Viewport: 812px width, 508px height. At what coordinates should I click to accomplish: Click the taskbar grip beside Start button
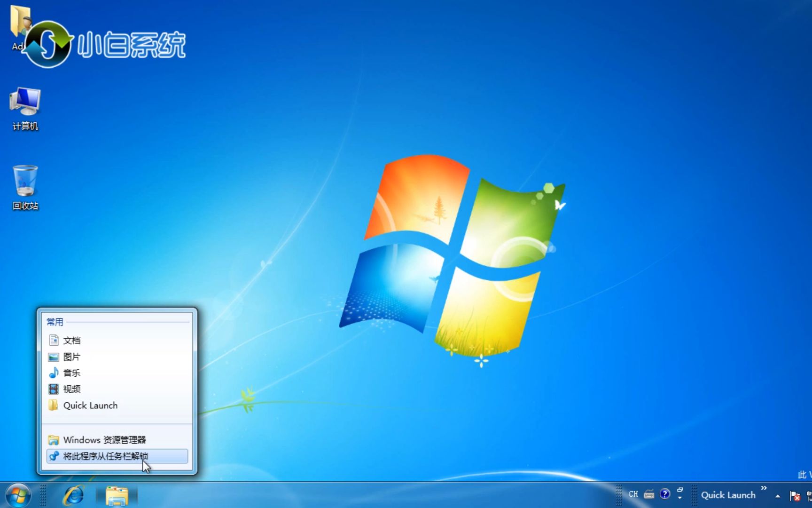[x=43, y=495]
